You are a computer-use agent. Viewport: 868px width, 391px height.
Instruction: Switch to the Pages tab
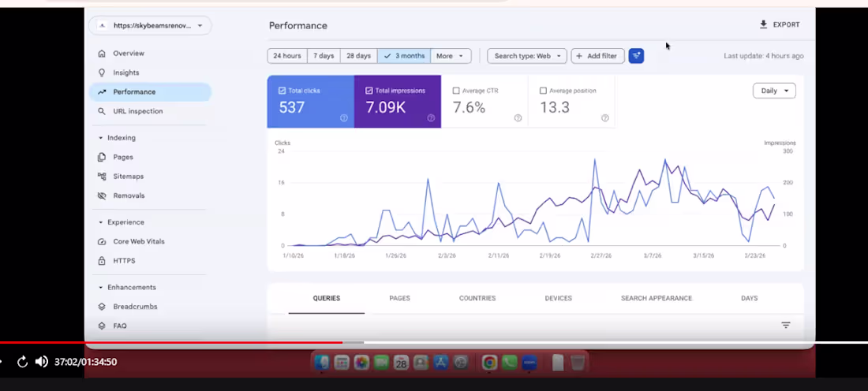tap(400, 298)
